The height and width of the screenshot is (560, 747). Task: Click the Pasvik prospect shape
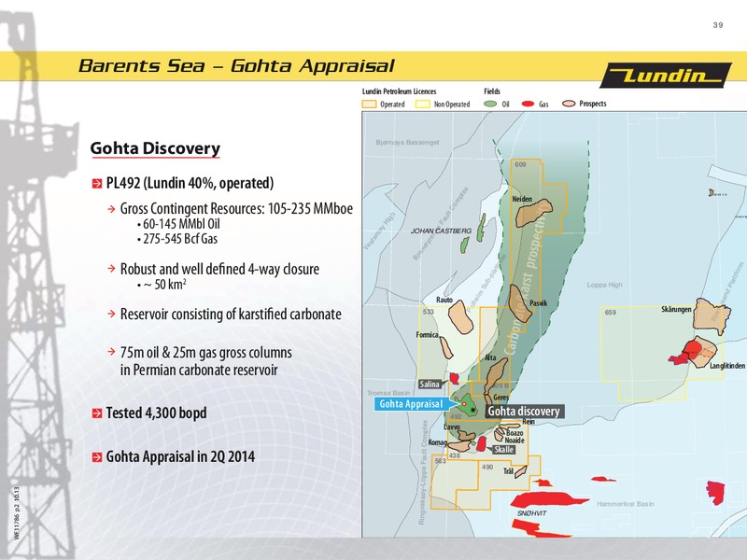pos(520,304)
